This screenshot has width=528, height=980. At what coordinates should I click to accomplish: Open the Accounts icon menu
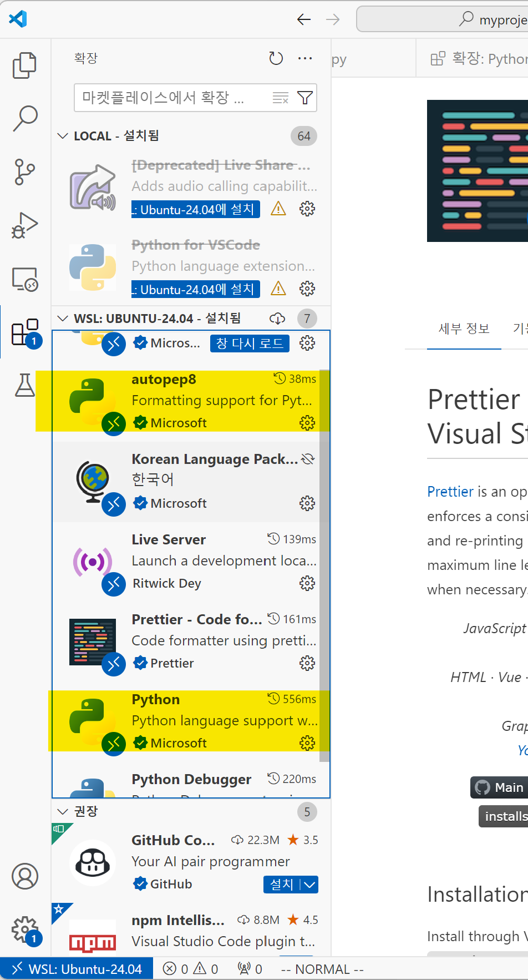[x=25, y=876]
